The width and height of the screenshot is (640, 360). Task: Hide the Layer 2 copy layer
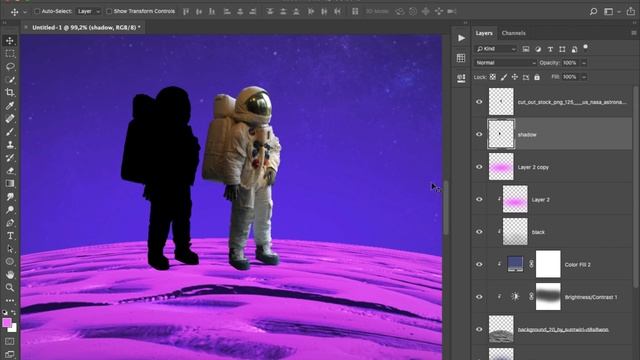[x=479, y=167]
